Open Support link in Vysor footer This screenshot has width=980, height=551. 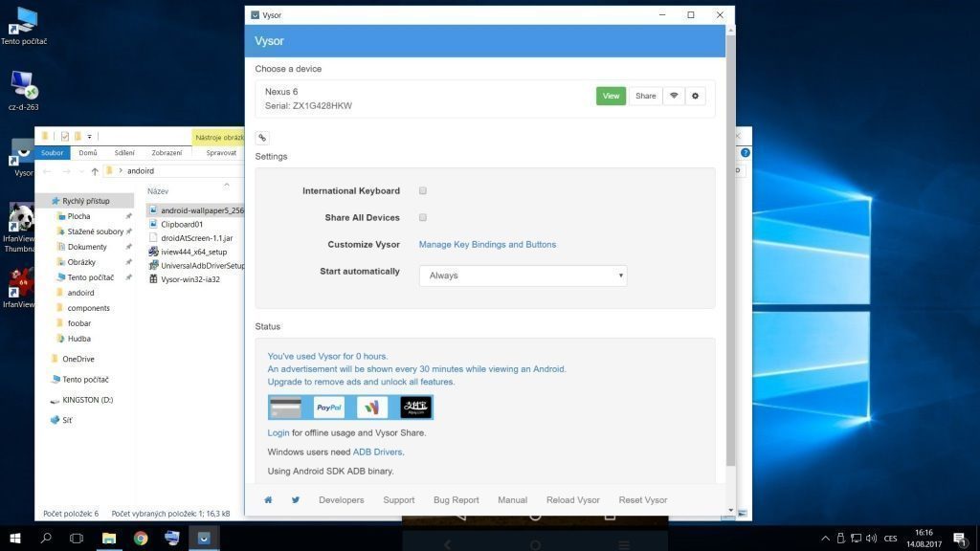click(x=399, y=499)
